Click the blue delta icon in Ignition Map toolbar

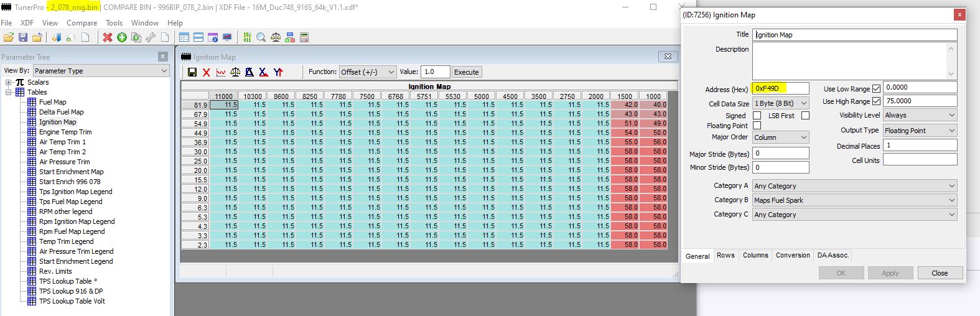[250, 72]
